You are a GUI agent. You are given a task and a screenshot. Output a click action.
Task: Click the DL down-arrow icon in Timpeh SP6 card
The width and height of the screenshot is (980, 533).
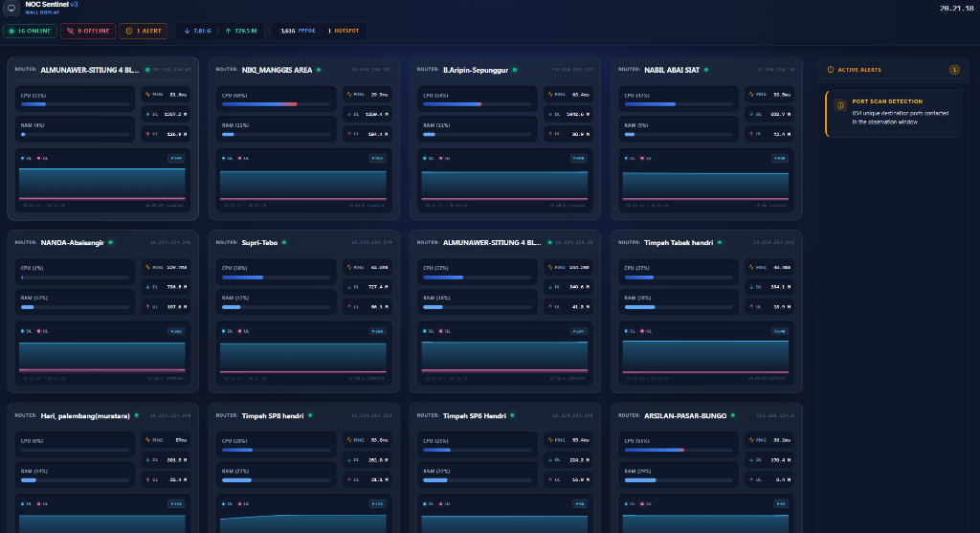(x=550, y=460)
